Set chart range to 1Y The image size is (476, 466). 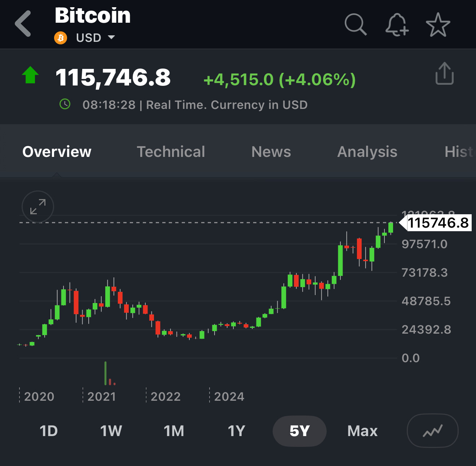click(x=237, y=431)
